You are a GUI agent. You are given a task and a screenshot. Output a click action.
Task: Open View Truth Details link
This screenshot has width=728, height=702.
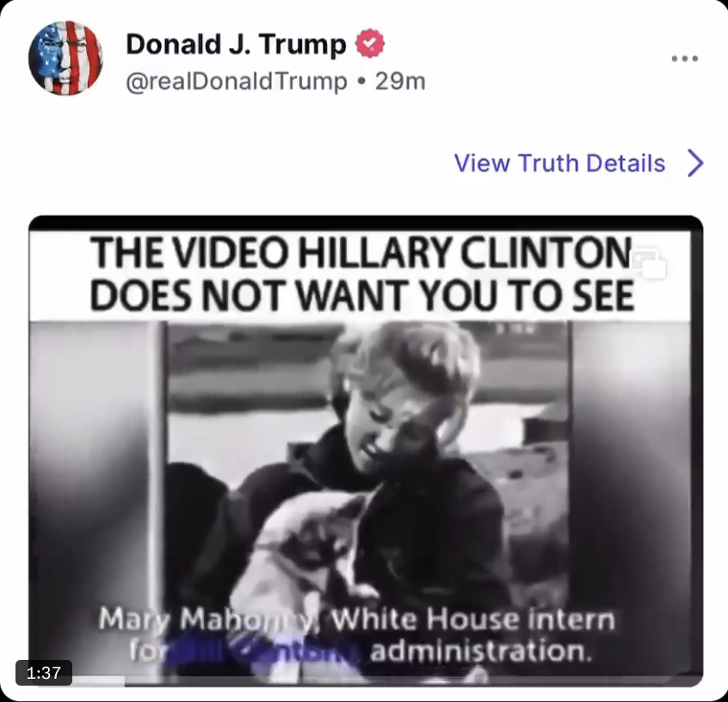[x=559, y=163]
